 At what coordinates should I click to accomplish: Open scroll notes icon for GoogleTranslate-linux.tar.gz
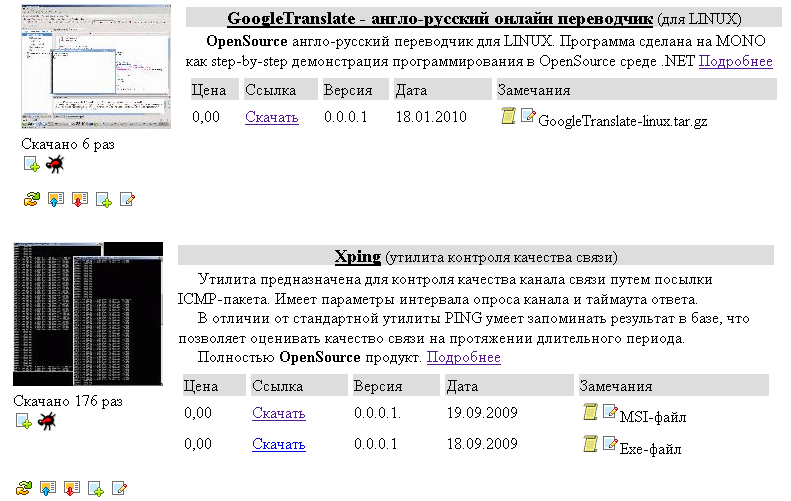[508, 116]
